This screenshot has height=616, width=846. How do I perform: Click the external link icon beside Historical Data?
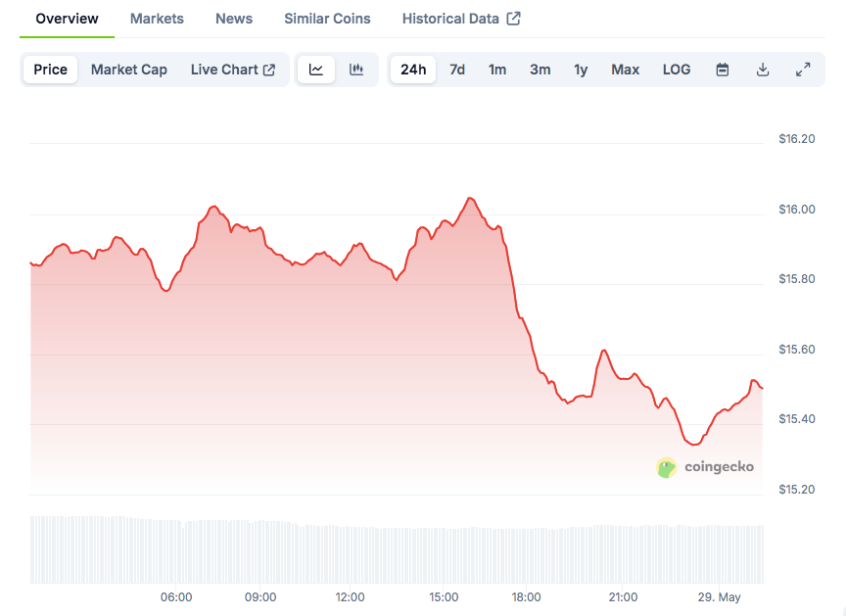pos(513,18)
